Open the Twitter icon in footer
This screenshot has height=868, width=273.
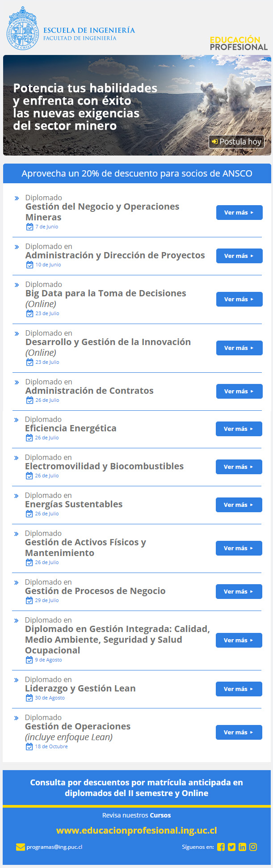[231, 847]
